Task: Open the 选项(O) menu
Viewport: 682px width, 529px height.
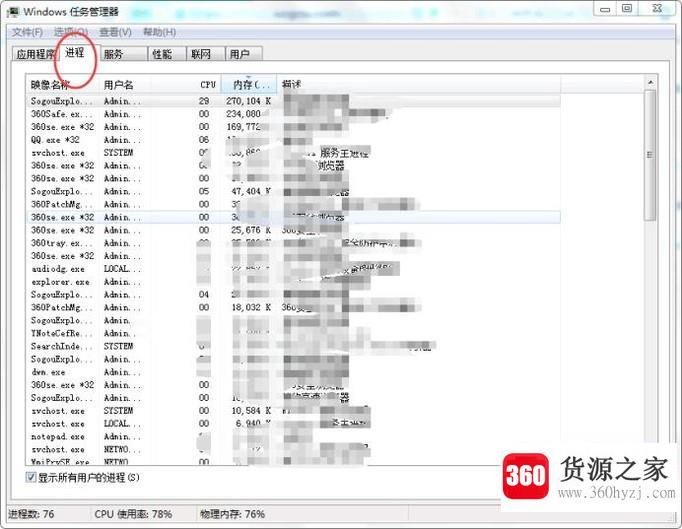Action: pos(70,32)
